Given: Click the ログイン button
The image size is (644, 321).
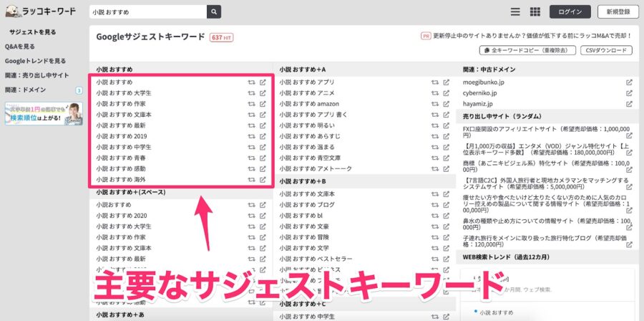Looking at the screenshot, I should click(570, 12).
